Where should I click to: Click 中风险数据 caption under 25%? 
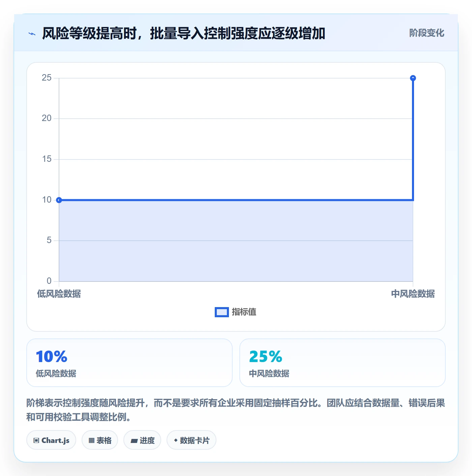pyautogui.click(x=269, y=374)
